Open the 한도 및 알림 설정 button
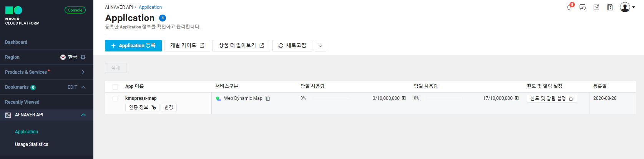The width and height of the screenshot is (644, 159). (552, 99)
